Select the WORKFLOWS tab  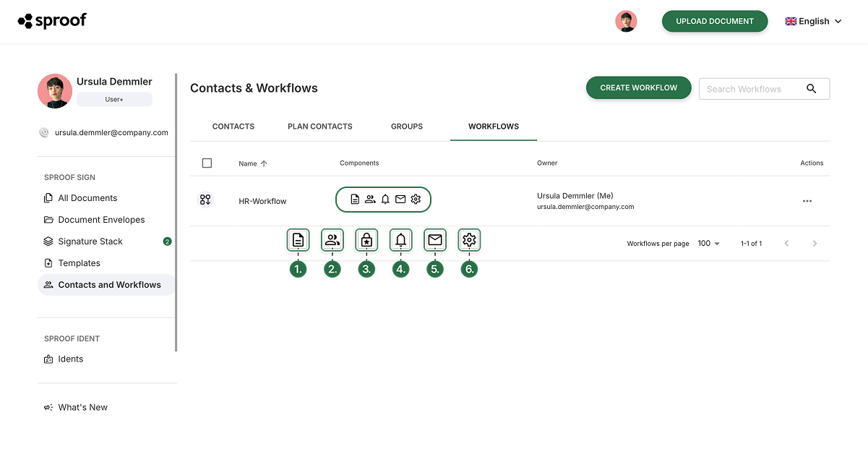[x=494, y=127]
